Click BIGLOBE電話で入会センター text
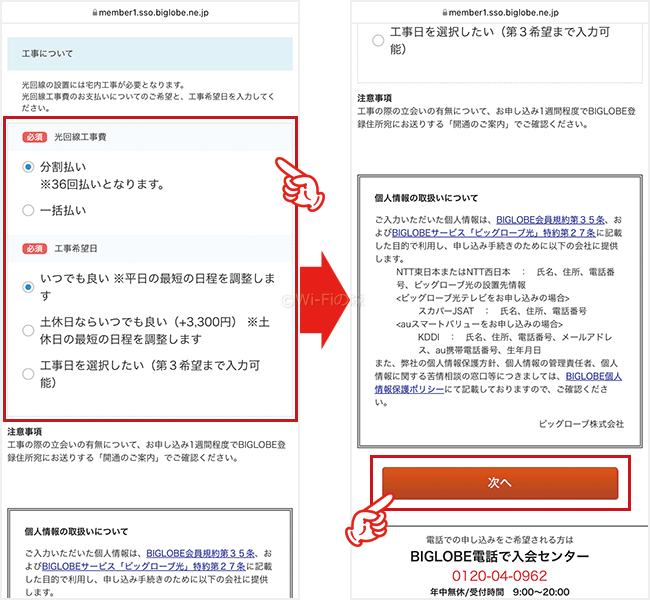 coord(500,556)
